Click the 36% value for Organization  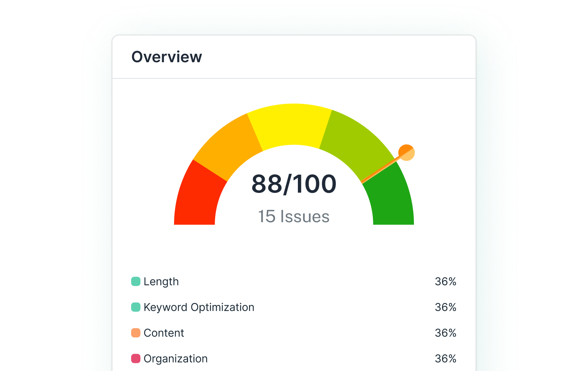click(x=445, y=359)
